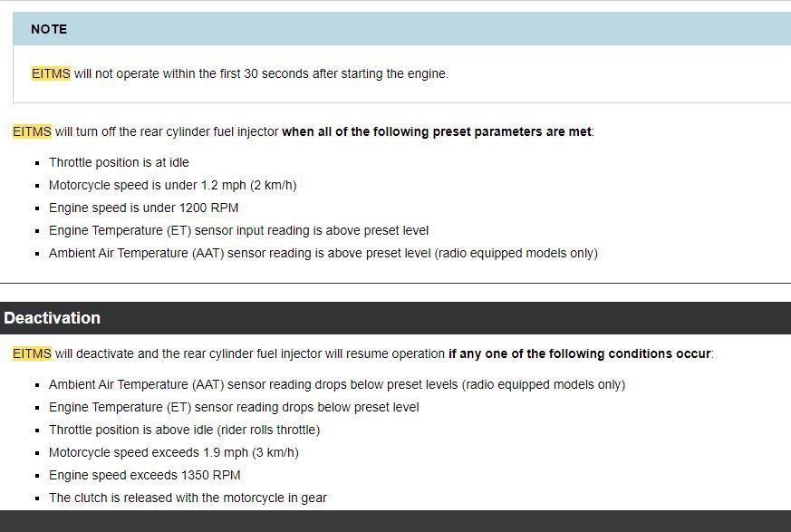Image resolution: width=791 pixels, height=532 pixels.
Task: Click highlighted EITMS before 'will turn off'
Action: (32, 131)
